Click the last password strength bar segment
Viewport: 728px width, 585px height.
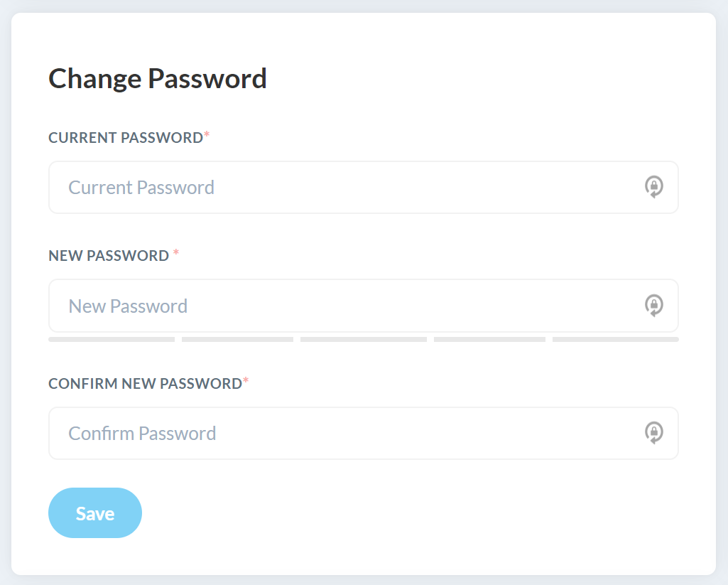coord(616,340)
